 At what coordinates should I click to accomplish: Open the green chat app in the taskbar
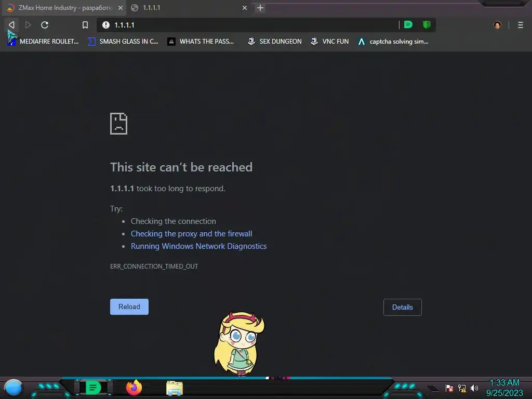(94, 388)
